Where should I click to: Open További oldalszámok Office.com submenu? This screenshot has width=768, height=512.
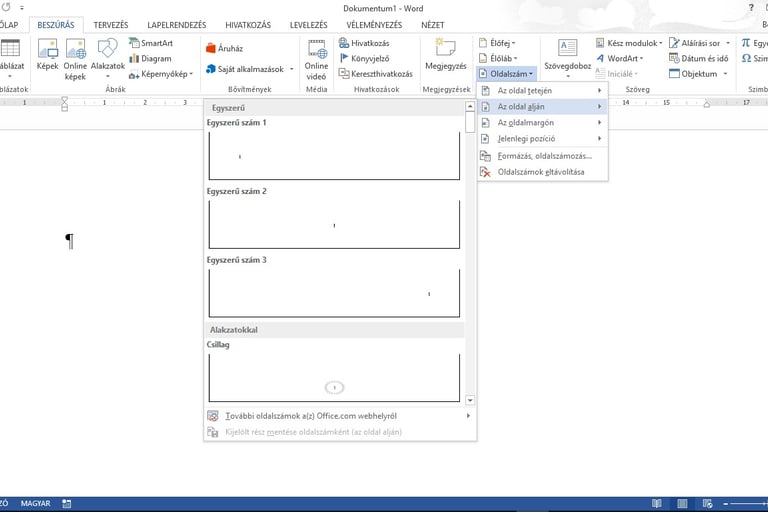(340, 416)
